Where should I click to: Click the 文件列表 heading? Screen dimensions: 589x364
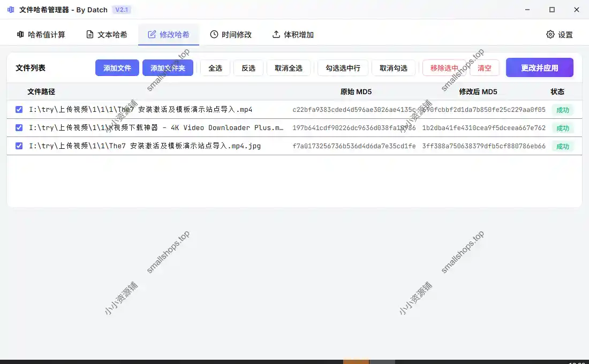click(x=31, y=68)
